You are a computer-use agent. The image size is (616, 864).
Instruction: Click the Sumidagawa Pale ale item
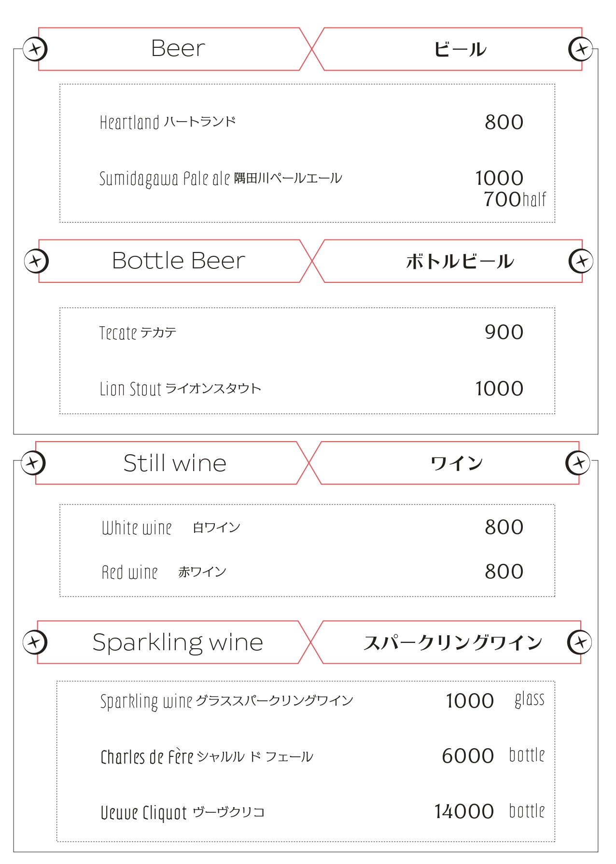[x=221, y=179]
